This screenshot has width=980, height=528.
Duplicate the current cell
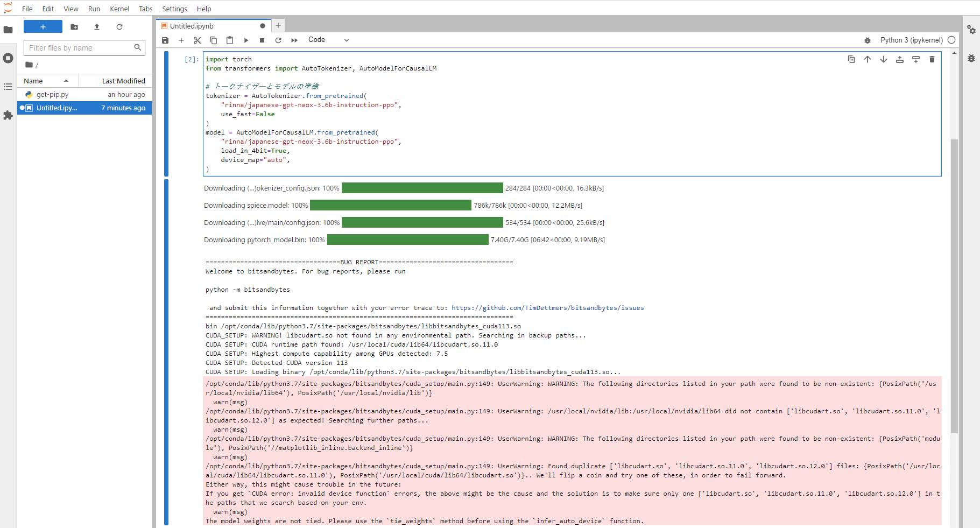click(x=851, y=60)
